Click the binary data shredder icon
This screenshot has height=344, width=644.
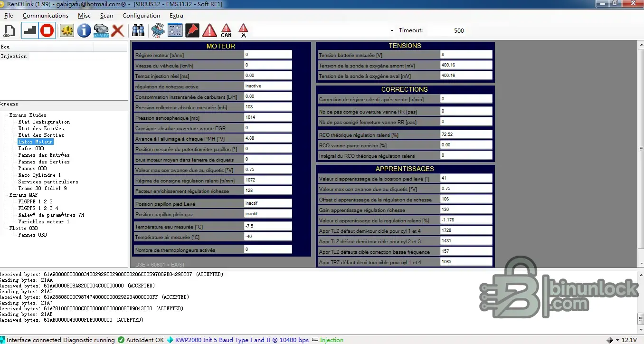(x=158, y=31)
